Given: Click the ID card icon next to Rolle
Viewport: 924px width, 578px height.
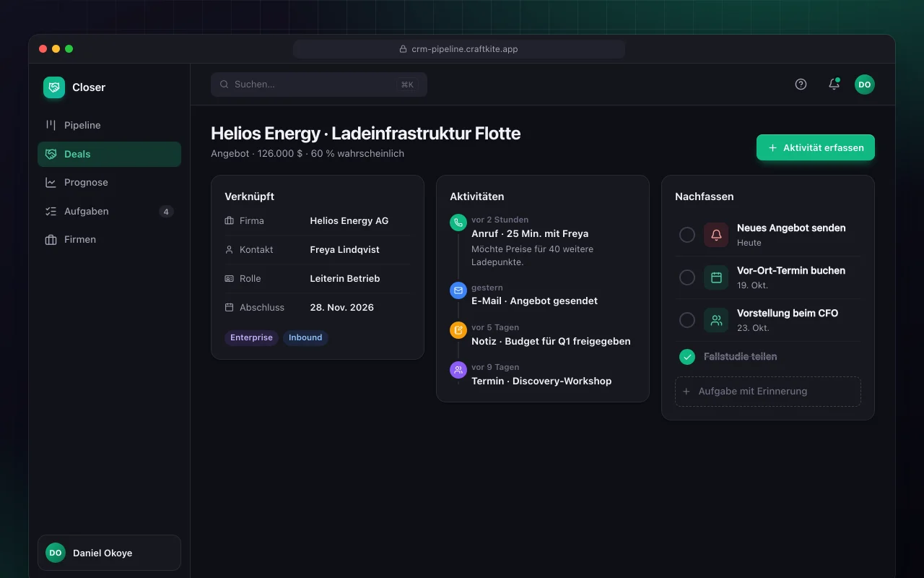Looking at the screenshot, I should [230, 279].
